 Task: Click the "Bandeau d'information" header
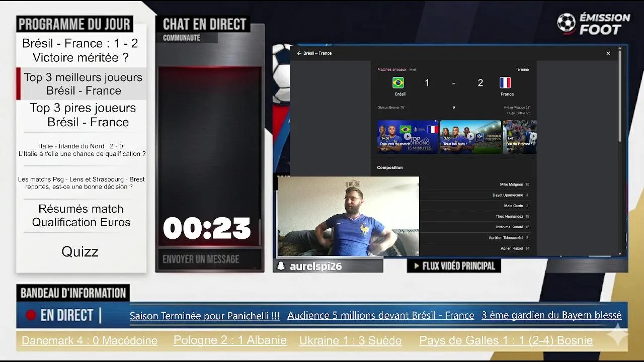point(73,293)
